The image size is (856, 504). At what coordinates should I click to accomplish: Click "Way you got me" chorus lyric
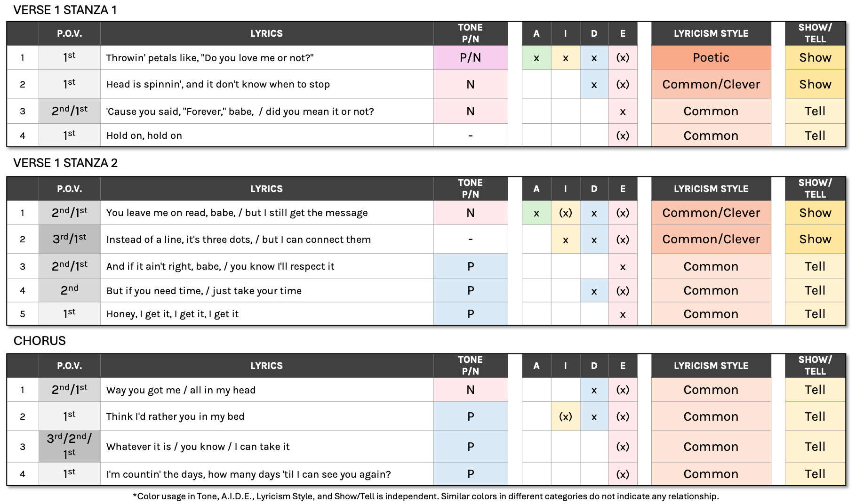[181, 390]
